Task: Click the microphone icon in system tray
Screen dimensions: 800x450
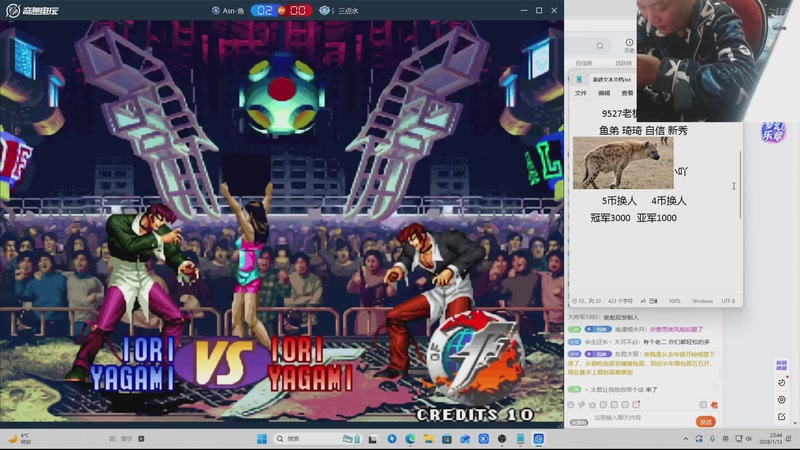Action: [x=712, y=439]
